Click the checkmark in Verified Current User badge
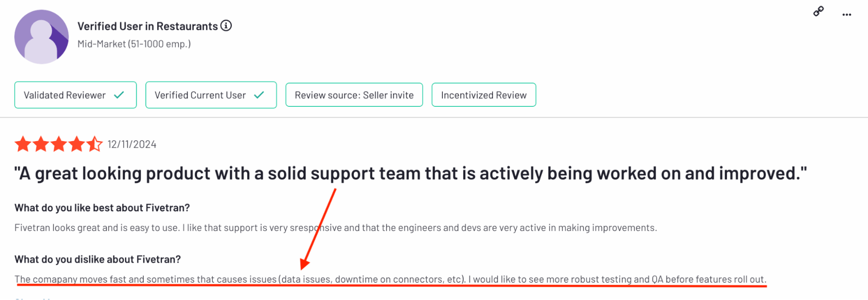Image resolution: width=868 pixels, height=300 pixels. (x=259, y=95)
